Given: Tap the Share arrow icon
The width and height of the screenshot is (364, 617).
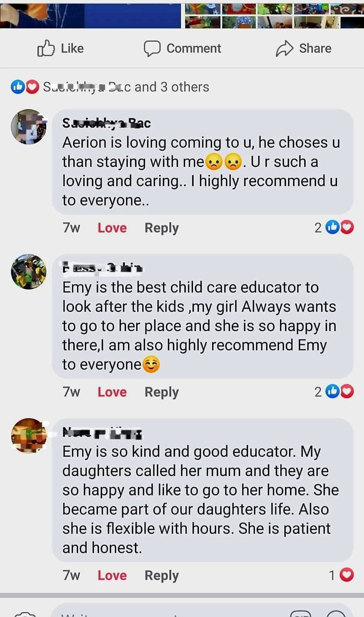Looking at the screenshot, I should click(285, 49).
